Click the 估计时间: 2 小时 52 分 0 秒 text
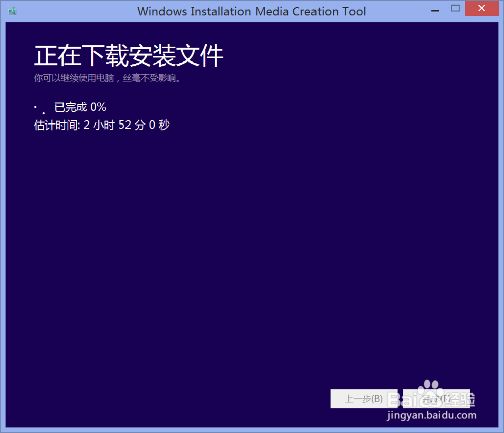 (102, 125)
